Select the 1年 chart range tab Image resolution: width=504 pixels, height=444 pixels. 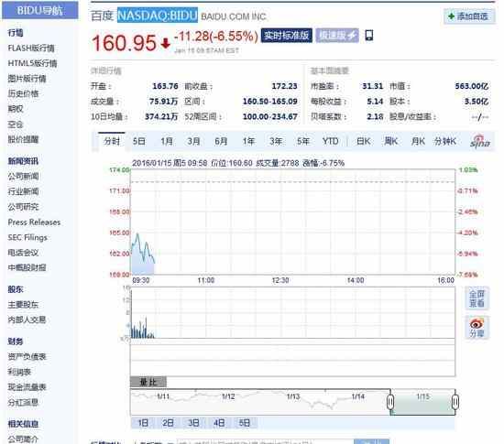coord(248,141)
